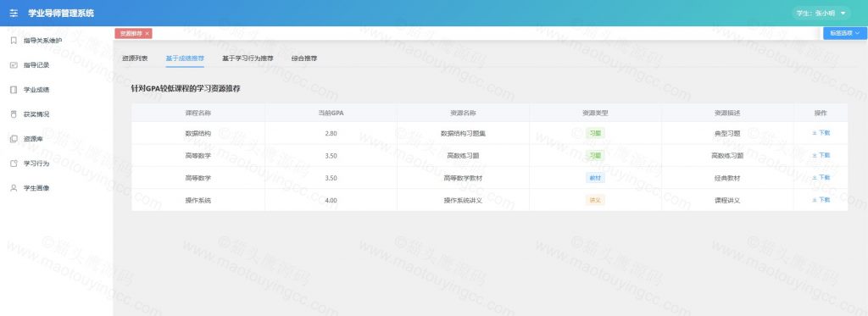The image size is (868, 316).
Task: Switch to the 基于成绩推荐 tab
Action: [x=185, y=58]
